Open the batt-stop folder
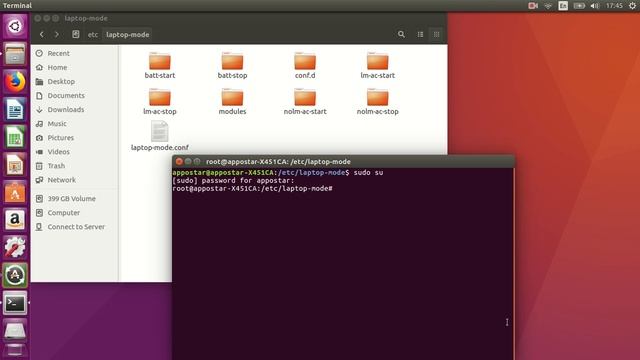 point(232,64)
